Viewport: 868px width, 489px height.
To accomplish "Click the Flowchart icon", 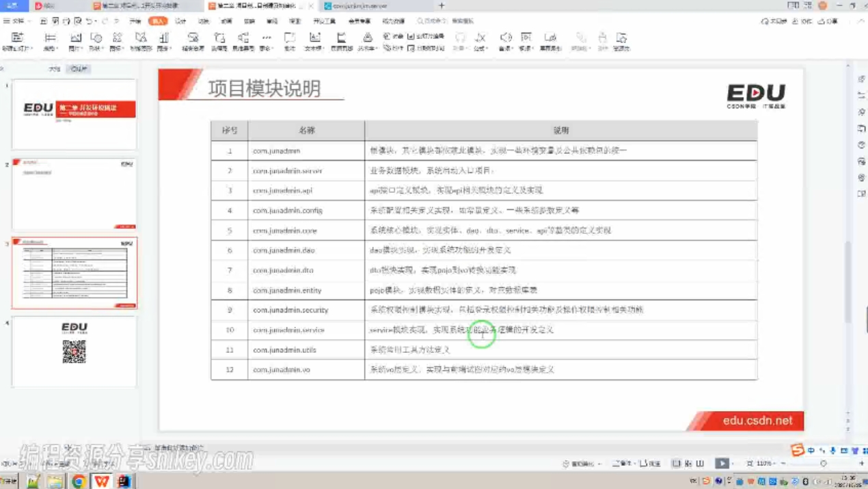I will click(219, 38).
